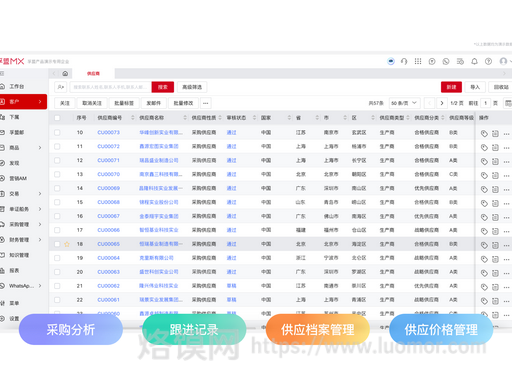
Task: Expand the 商品 sidebar submenu
Action: 40,148
